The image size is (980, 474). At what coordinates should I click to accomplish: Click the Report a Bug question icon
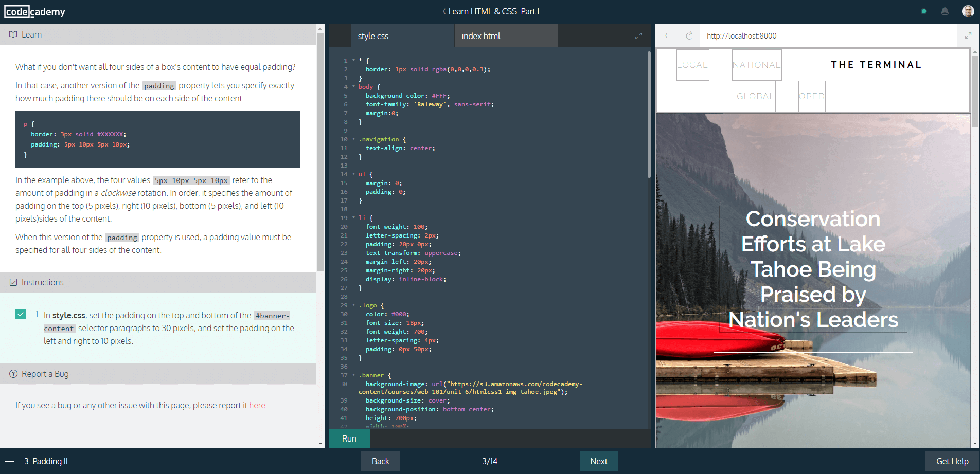(x=13, y=374)
